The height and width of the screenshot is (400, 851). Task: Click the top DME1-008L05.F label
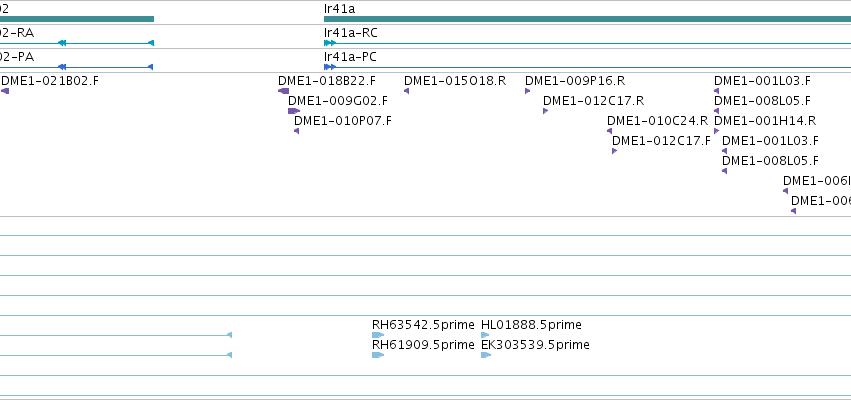point(762,101)
